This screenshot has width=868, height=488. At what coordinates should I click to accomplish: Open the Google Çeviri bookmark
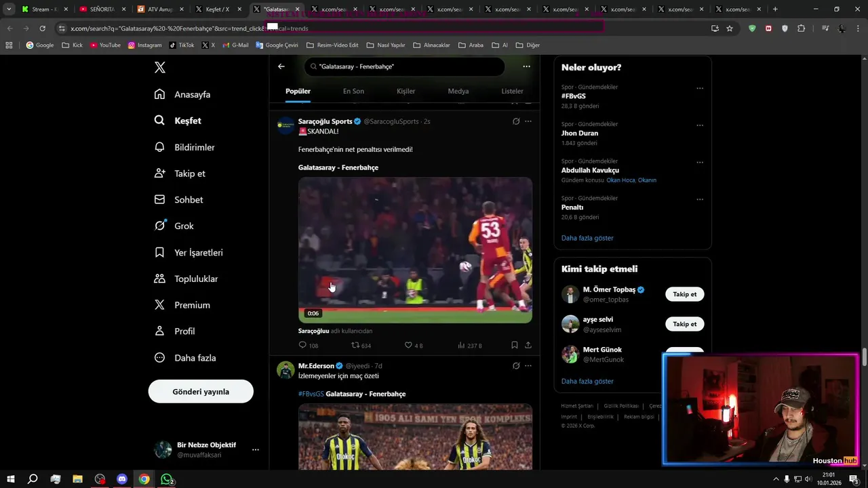pos(277,45)
